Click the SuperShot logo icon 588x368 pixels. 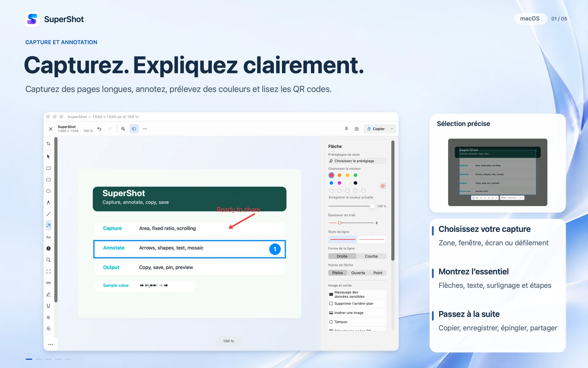[x=32, y=19]
